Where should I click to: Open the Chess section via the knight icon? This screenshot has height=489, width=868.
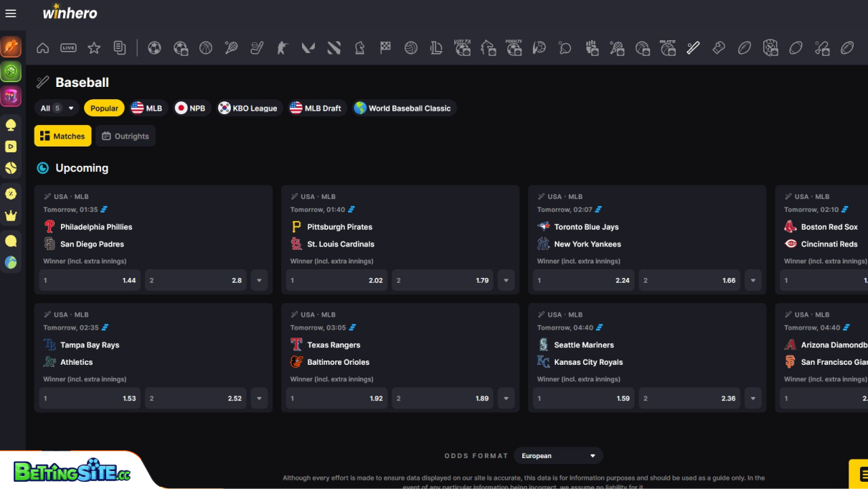[359, 47]
